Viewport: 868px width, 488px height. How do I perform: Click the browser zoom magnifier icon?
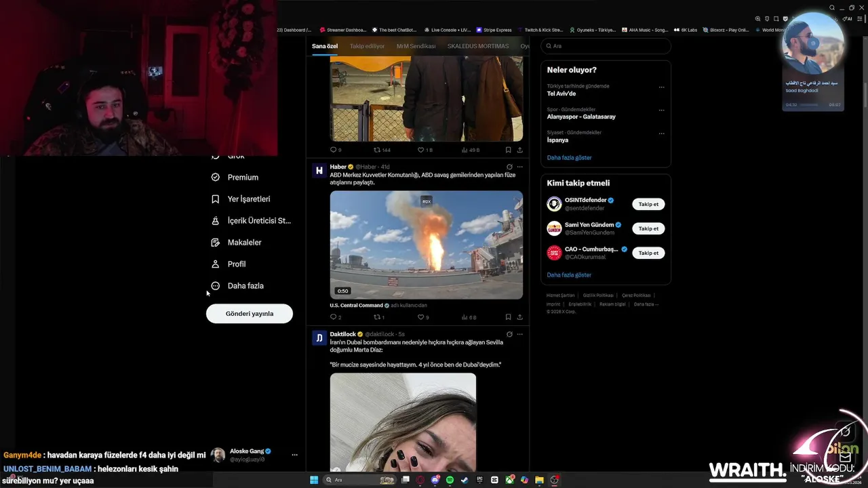[757, 18]
